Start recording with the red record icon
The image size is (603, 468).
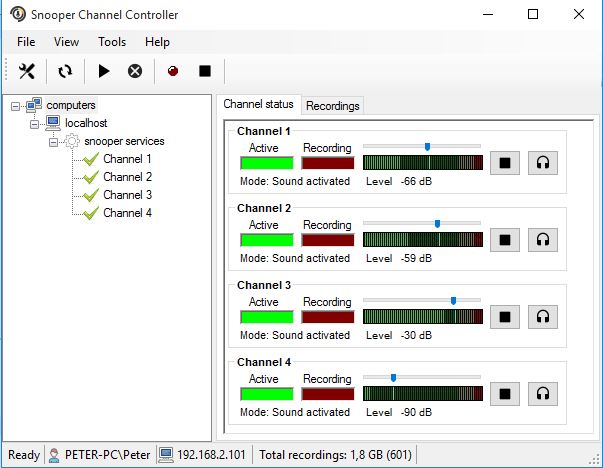point(173,71)
